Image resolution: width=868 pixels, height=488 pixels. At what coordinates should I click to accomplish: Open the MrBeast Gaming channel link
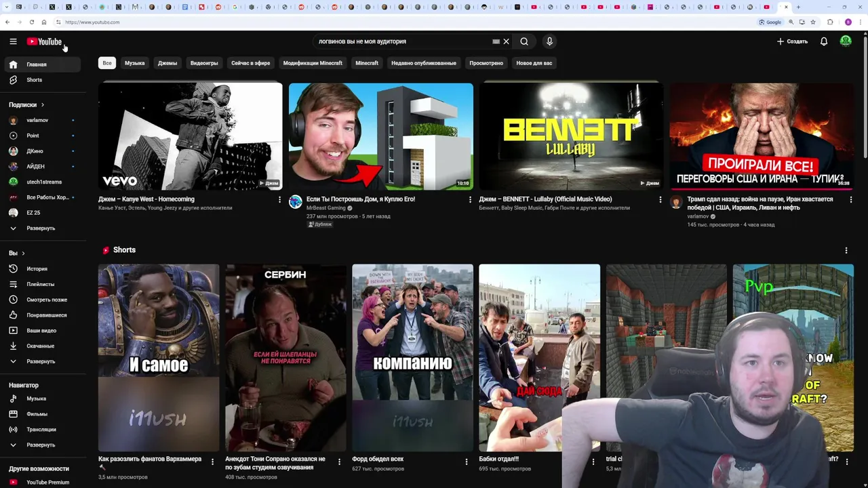[x=325, y=208]
